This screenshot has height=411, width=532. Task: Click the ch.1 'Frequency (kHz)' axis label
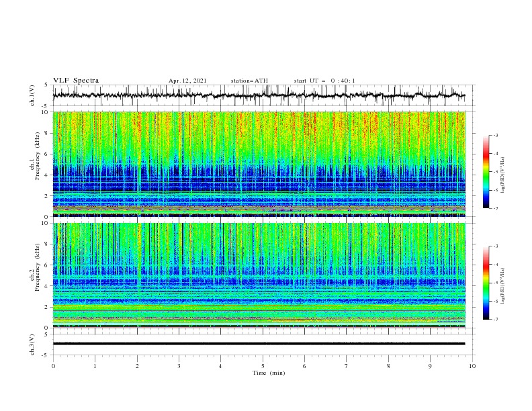click(x=37, y=156)
